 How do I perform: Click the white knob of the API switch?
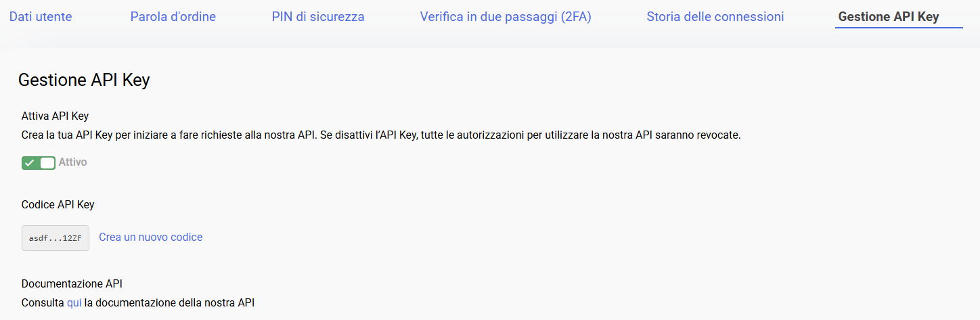point(47,162)
